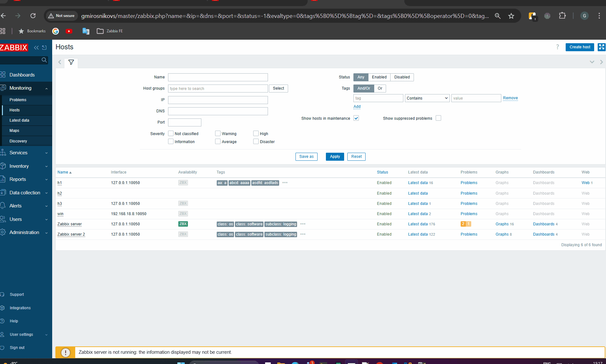Click the kiosk mode fullscreen icon
606x364 pixels.
pyautogui.click(x=601, y=47)
